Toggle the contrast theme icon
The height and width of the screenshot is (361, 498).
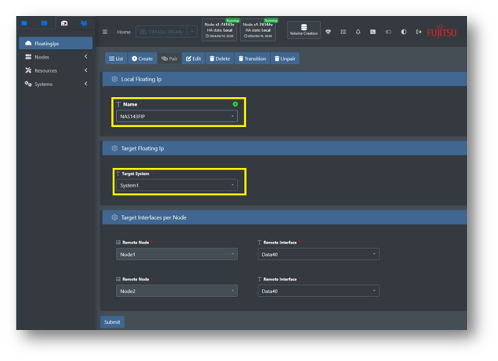click(404, 32)
